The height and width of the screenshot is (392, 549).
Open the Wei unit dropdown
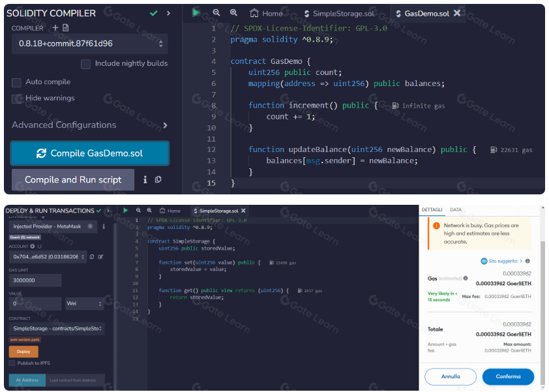click(85, 304)
